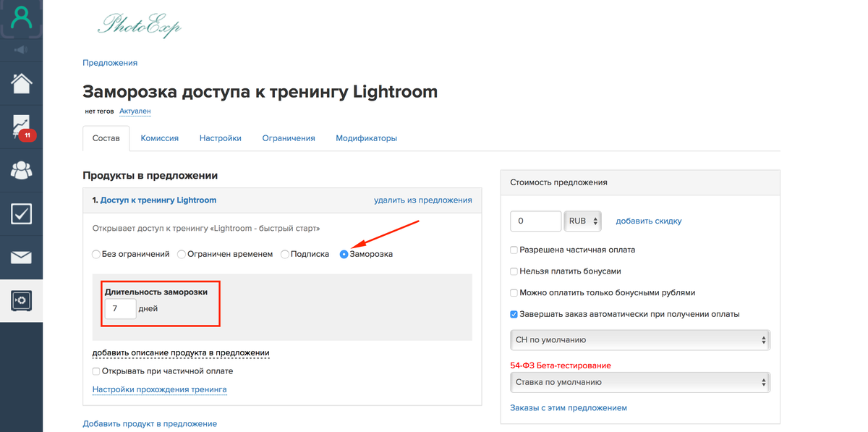868x432 pixels.
Task: Click the PhotoExp logo
Action: tap(139, 25)
